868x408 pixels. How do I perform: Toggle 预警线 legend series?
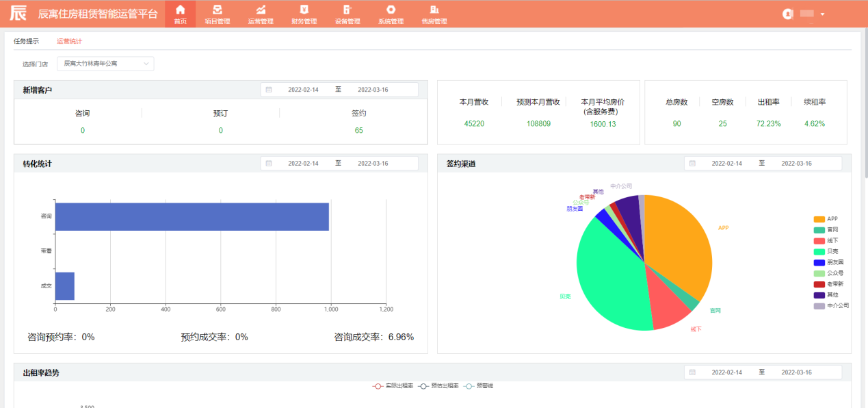click(x=478, y=386)
